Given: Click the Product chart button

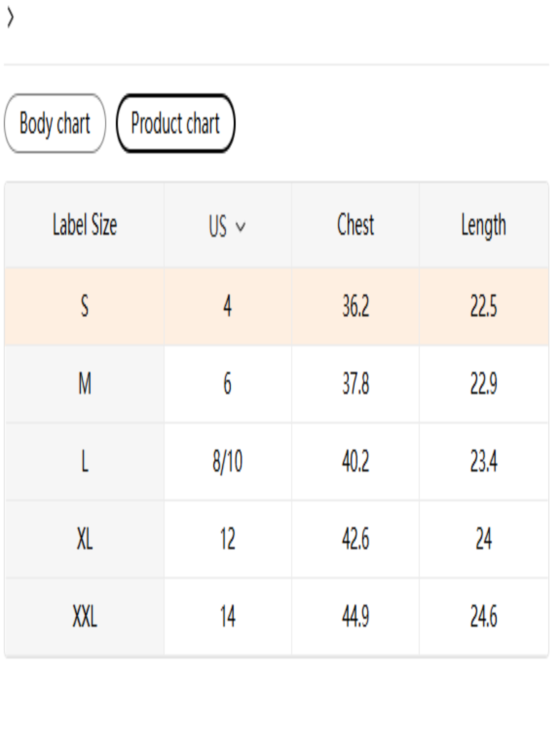Looking at the screenshot, I should click(176, 122).
